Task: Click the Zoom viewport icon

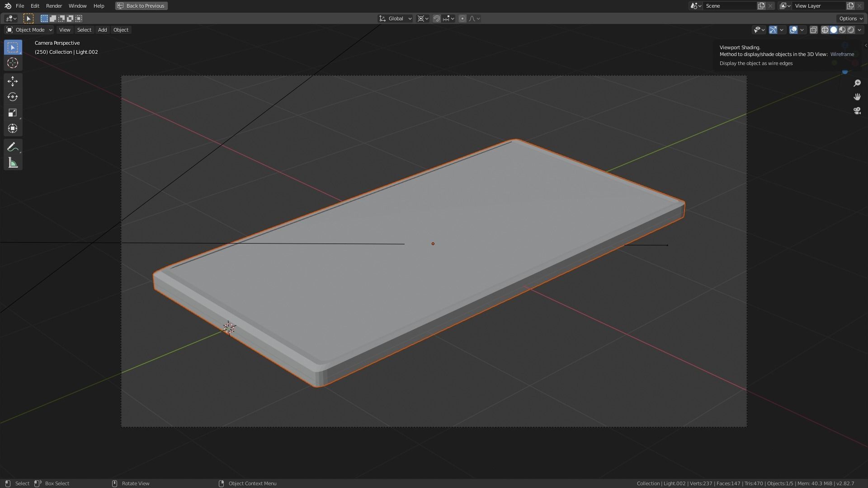Action: click(857, 83)
